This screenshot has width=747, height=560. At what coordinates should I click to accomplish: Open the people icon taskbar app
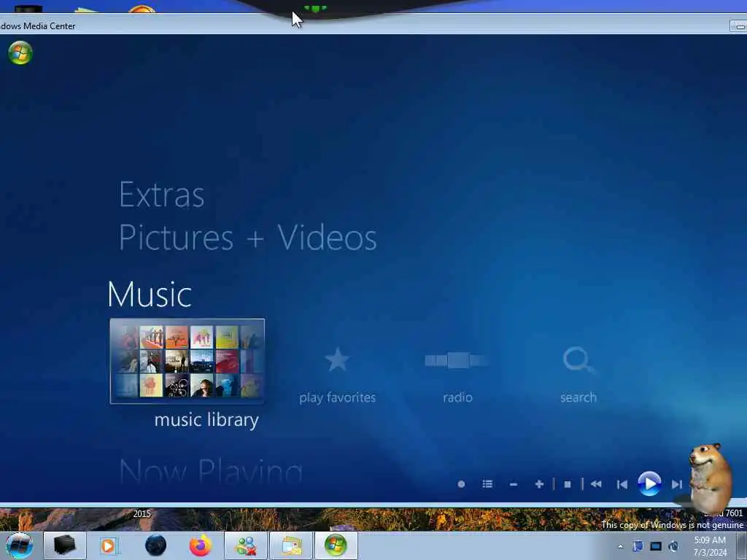pyautogui.click(x=246, y=545)
